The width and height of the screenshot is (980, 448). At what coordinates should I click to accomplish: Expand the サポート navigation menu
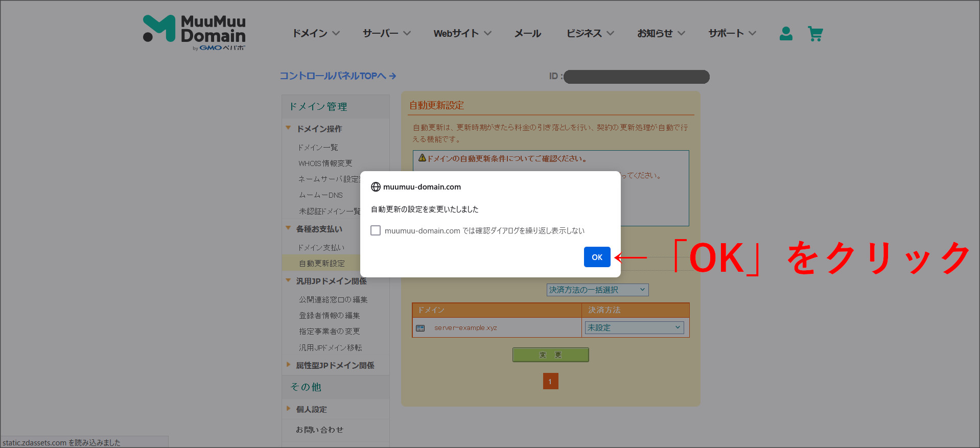(x=732, y=33)
